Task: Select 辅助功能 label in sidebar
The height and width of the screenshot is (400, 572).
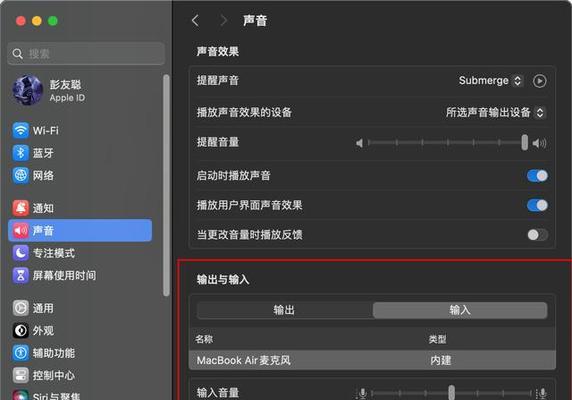Action: pos(54,353)
